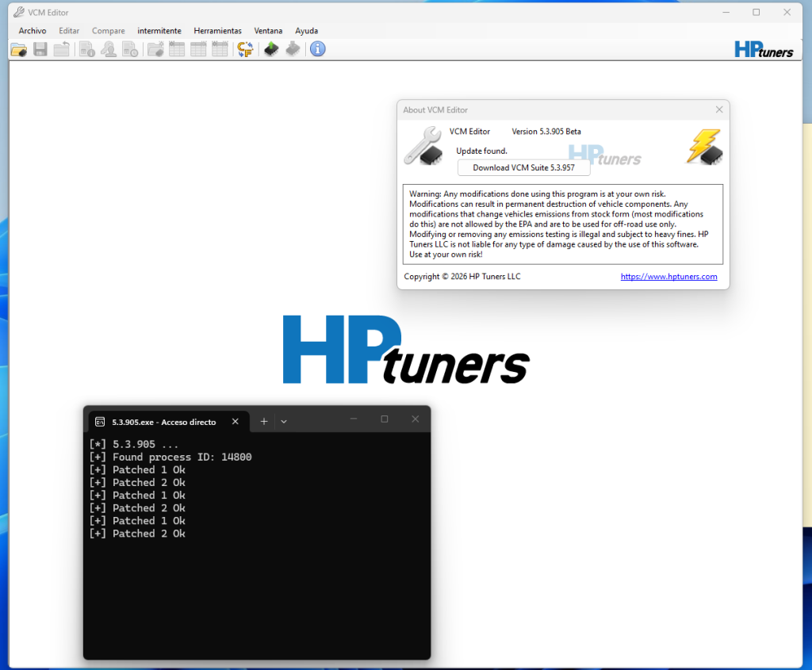Open the Herramientas menu
The width and height of the screenshot is (812, 670).
point(217,31)
